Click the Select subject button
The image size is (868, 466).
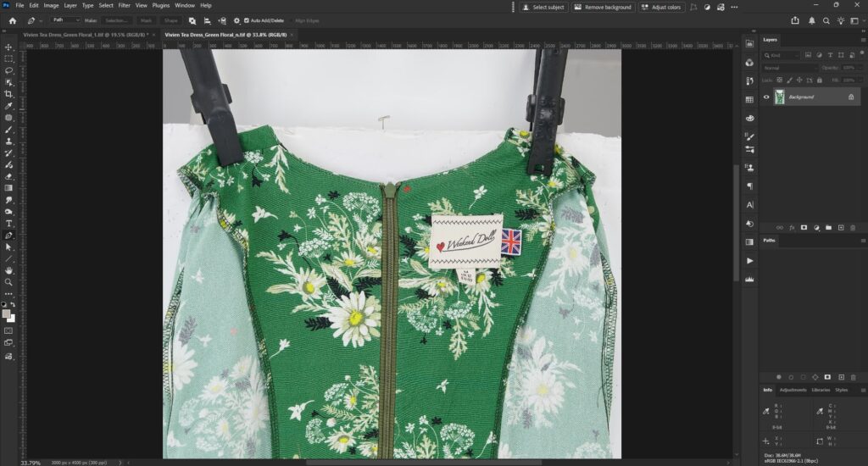pyautogui.click(x=543, y=7)
